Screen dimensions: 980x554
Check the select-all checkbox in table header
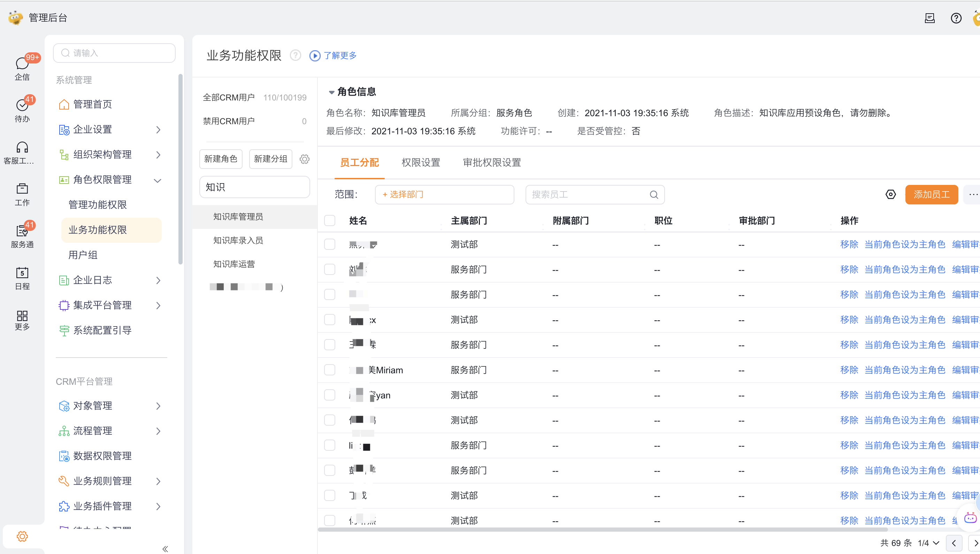click(329, 220)
